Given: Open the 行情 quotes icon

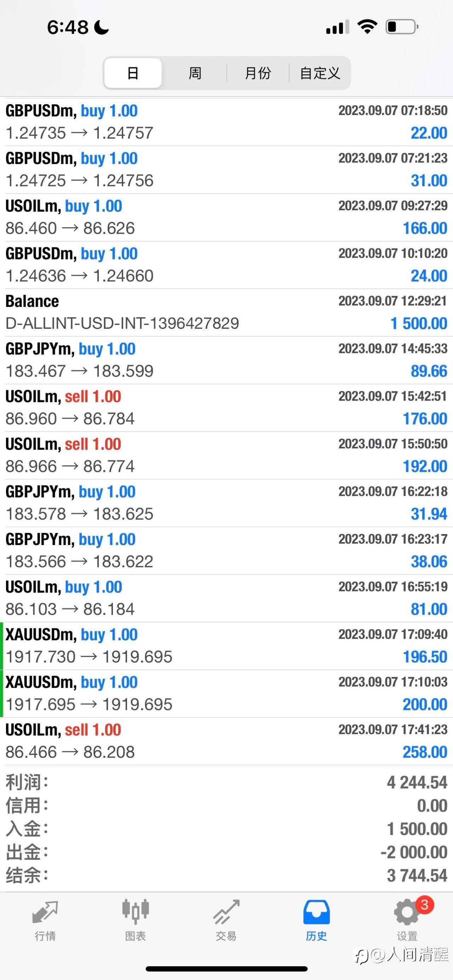Looking at the screenshot, I should click(x=45, y=912).
